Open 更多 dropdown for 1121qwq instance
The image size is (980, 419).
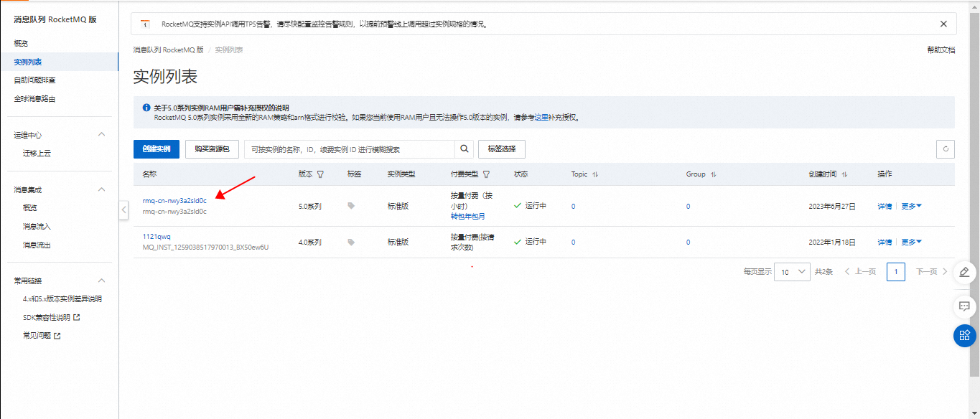tap(911, 243)
